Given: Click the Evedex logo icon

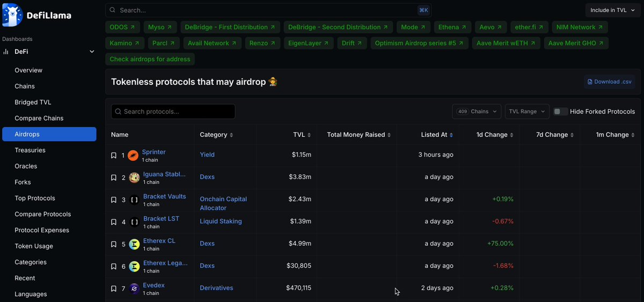Looking at the screenshot, I should (x=134, y=289).
